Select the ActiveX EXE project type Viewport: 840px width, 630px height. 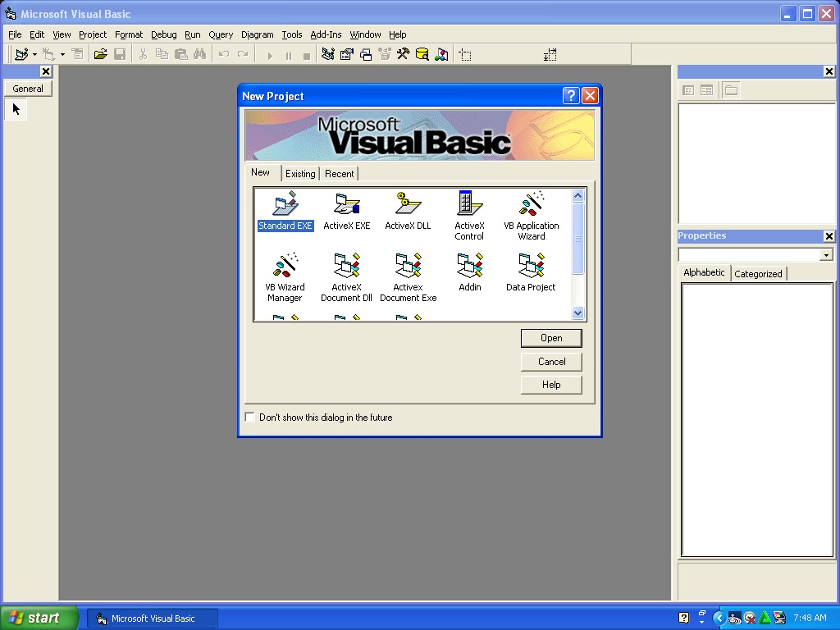coord(347,211)
